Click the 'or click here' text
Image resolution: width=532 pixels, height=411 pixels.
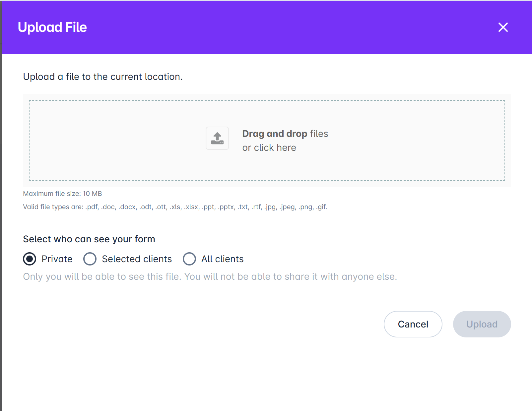[x=269, y=147]
